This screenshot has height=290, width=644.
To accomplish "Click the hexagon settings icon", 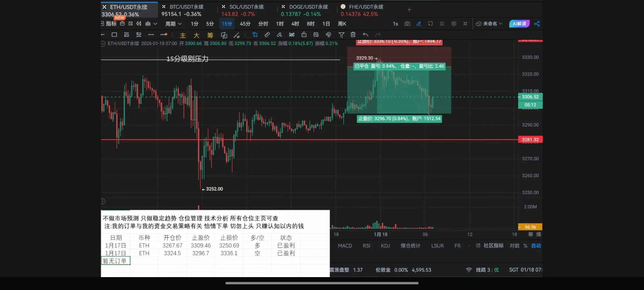I will [453, 24].
